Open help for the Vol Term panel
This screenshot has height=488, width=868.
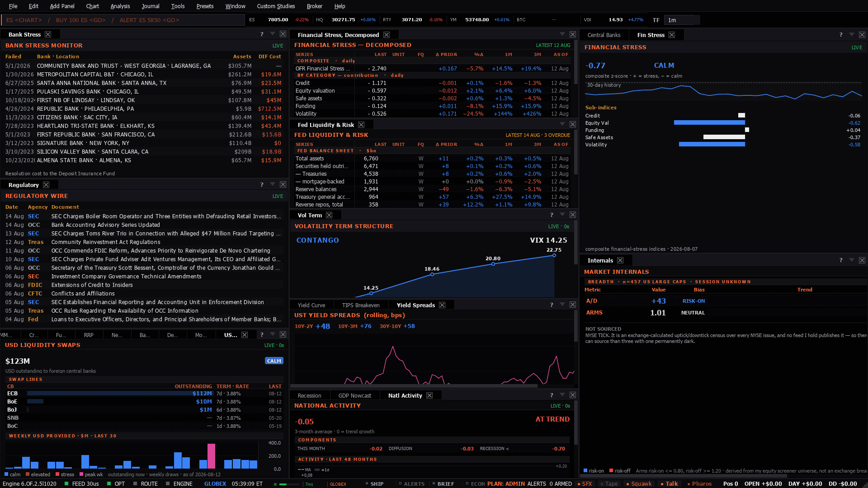coord(552,215)
